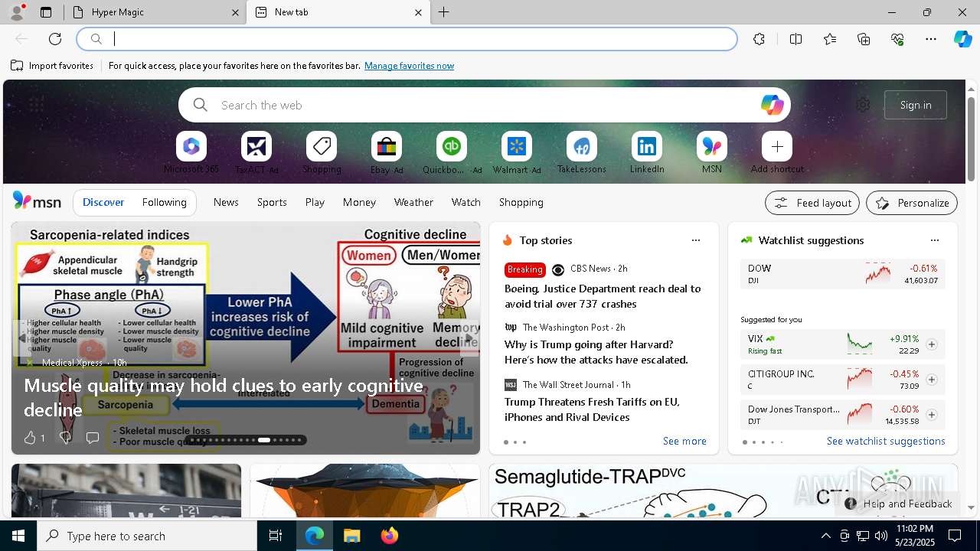Open the Favorites star icon
The image size is (980, 551).
point(830,39)
